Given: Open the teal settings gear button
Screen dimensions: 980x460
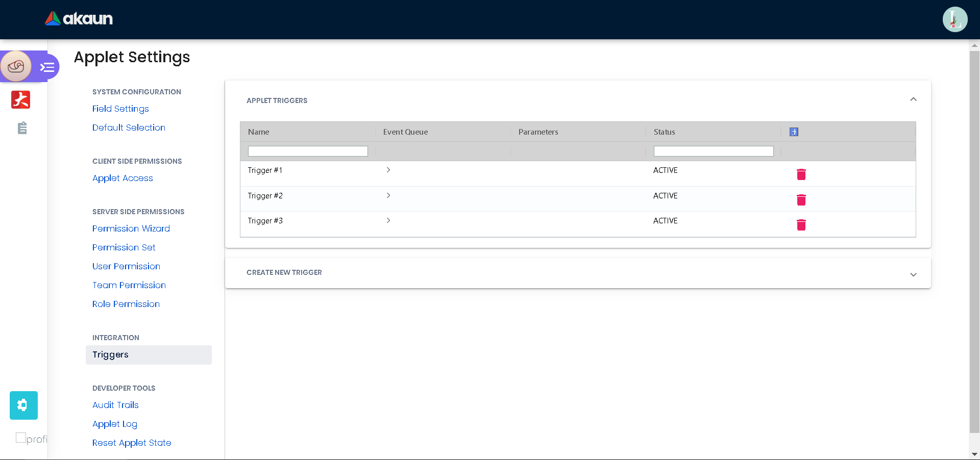Looking at the screenshot, I should click(23, 405).
